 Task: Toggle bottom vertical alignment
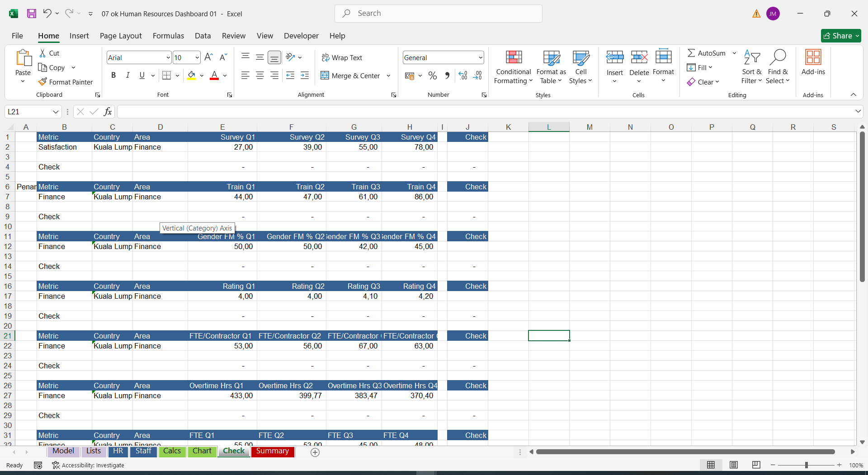(x=274, y=57)
